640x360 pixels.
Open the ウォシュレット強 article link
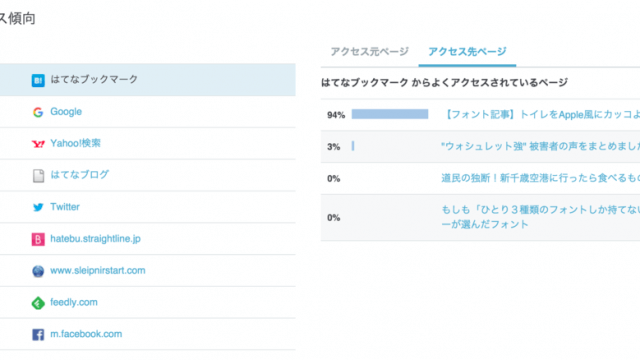[x=540, y=146]
